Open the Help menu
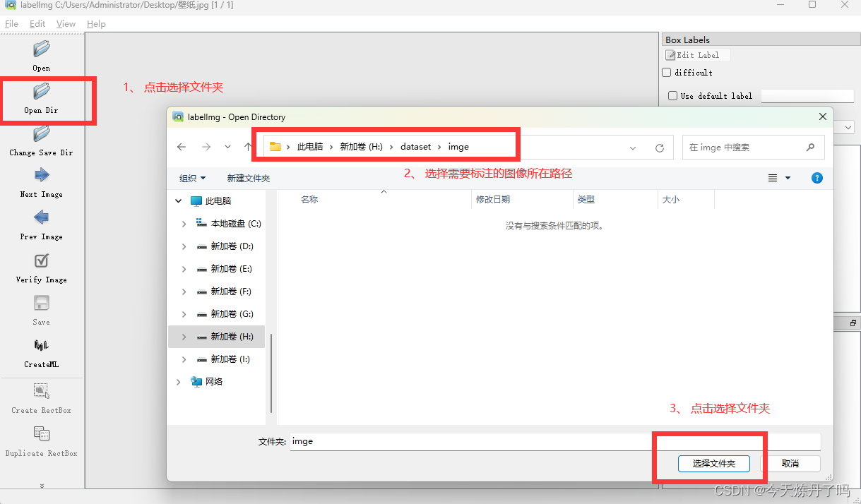 coord(96,23)
